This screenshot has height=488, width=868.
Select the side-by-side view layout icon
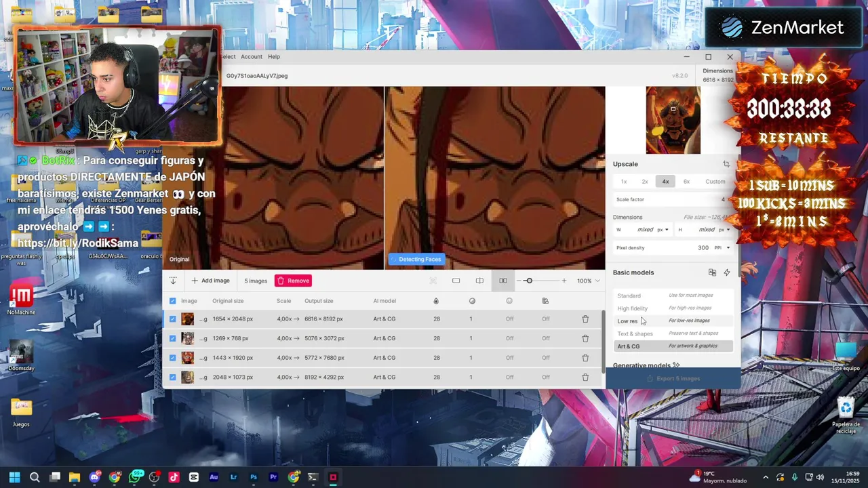(502, 281)
